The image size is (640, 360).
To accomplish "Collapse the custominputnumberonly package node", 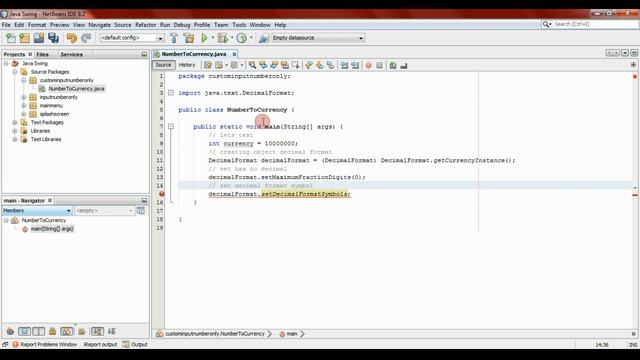I will click(x=24, y=80).
